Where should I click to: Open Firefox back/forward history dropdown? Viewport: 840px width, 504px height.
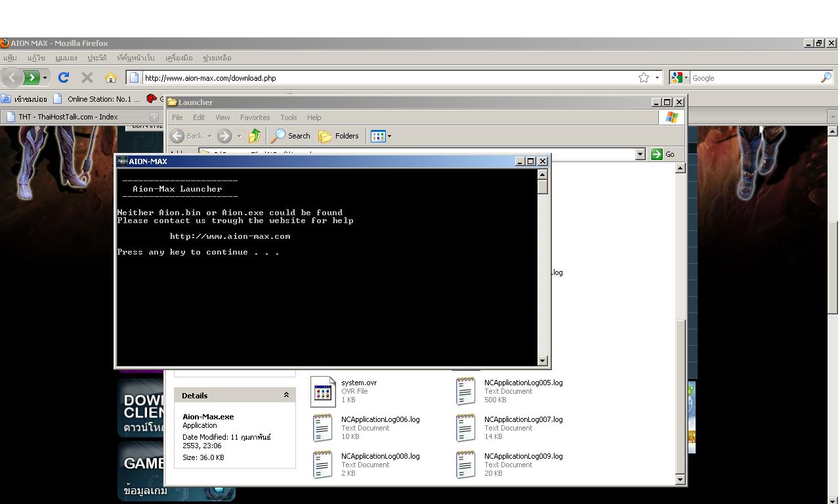pos(45,77)
